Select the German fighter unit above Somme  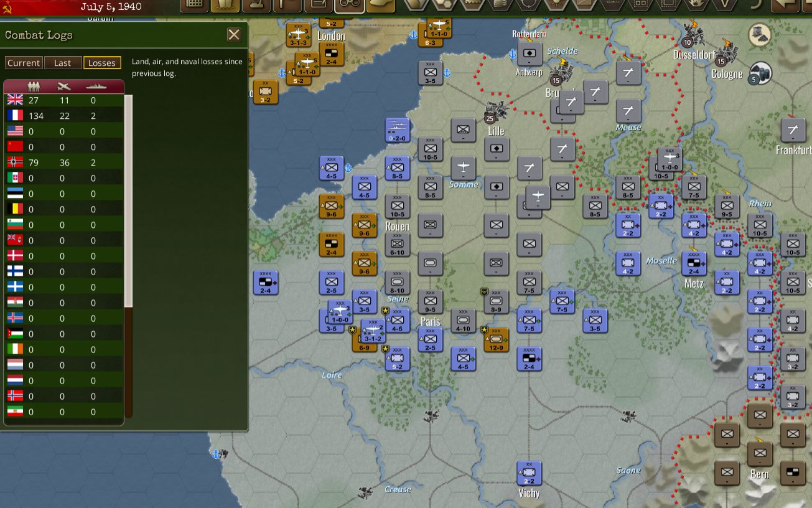click(x=464, y=168)
